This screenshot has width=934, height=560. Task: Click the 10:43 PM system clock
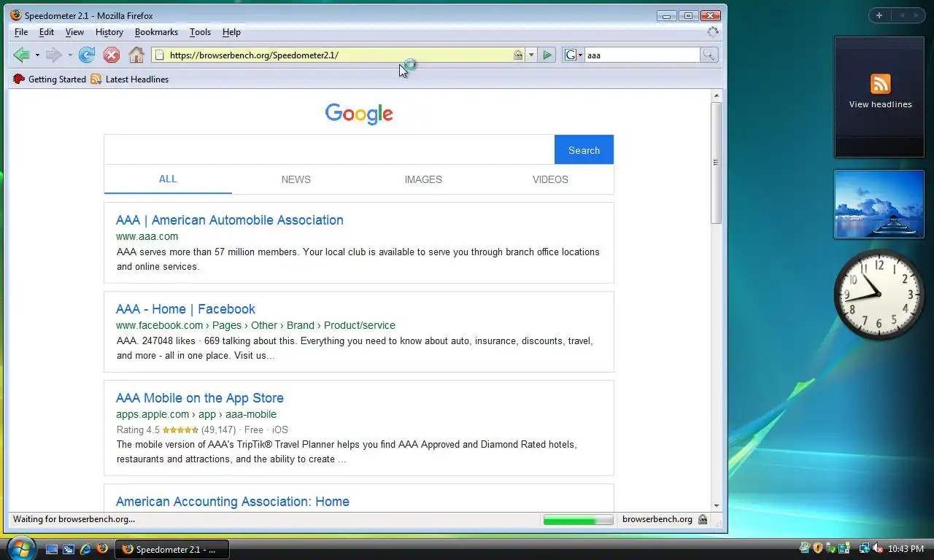pyautogui.click(x=906, y=549)
